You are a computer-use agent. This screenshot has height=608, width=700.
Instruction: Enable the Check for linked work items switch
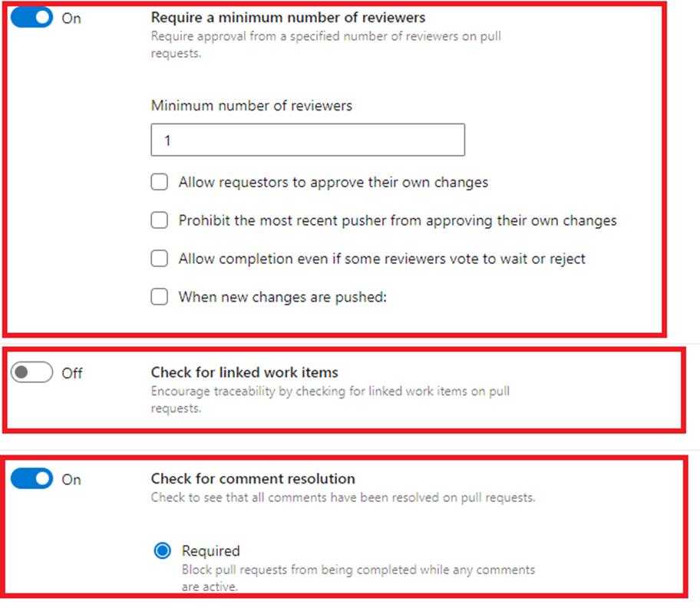point(31,372)
